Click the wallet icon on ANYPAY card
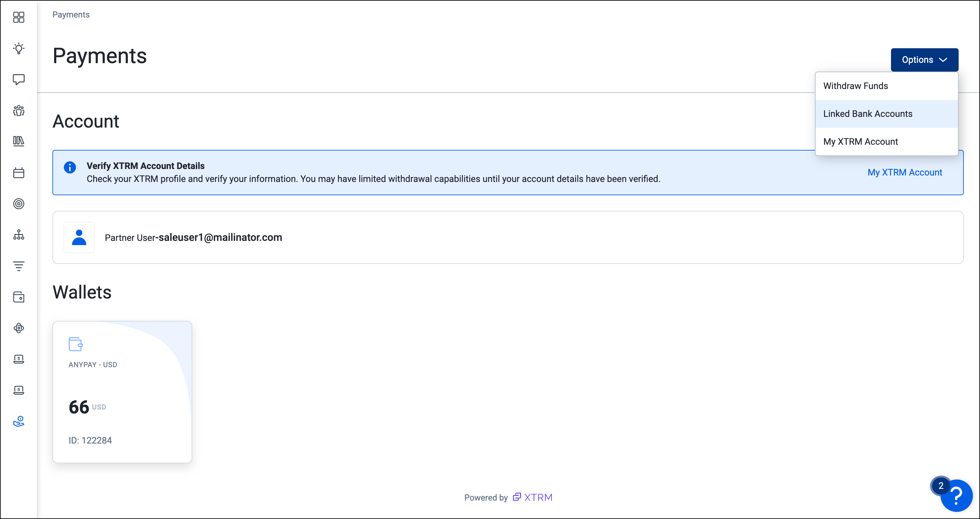 [x=75, y=344]
